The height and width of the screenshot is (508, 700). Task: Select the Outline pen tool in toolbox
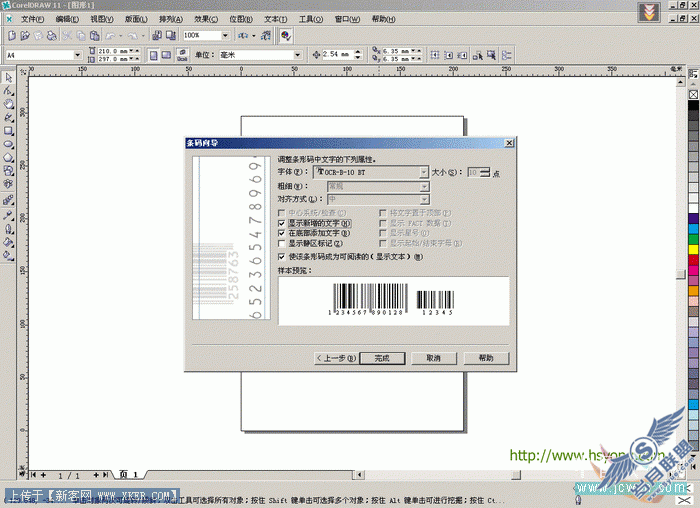(8, 229)
